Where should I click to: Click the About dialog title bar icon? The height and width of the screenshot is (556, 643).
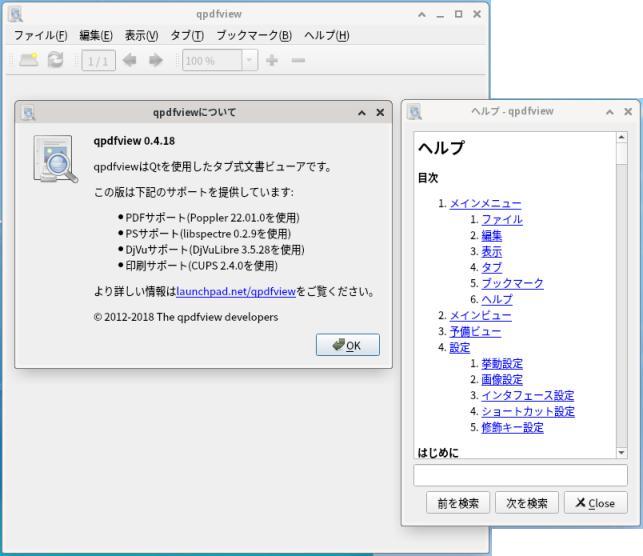[x=29, y=112]
